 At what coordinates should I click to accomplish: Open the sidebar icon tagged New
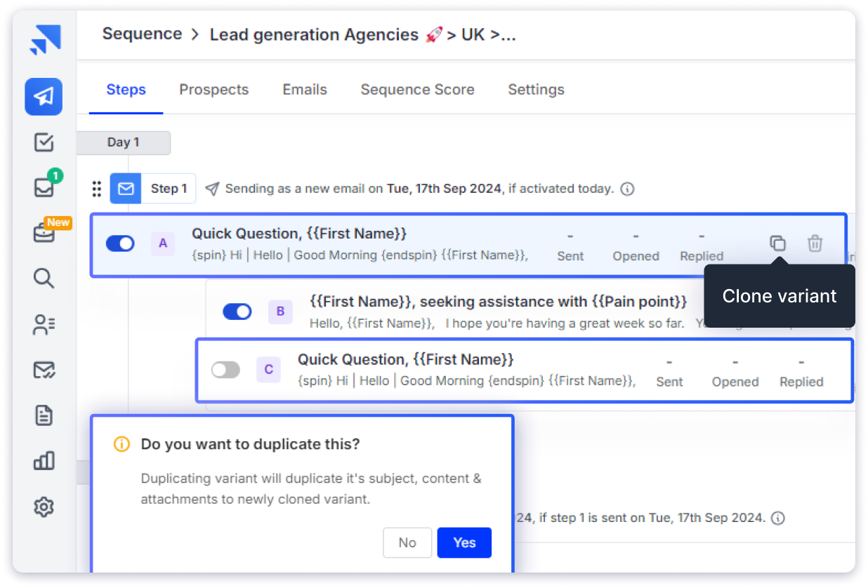[x=44, y=233]
